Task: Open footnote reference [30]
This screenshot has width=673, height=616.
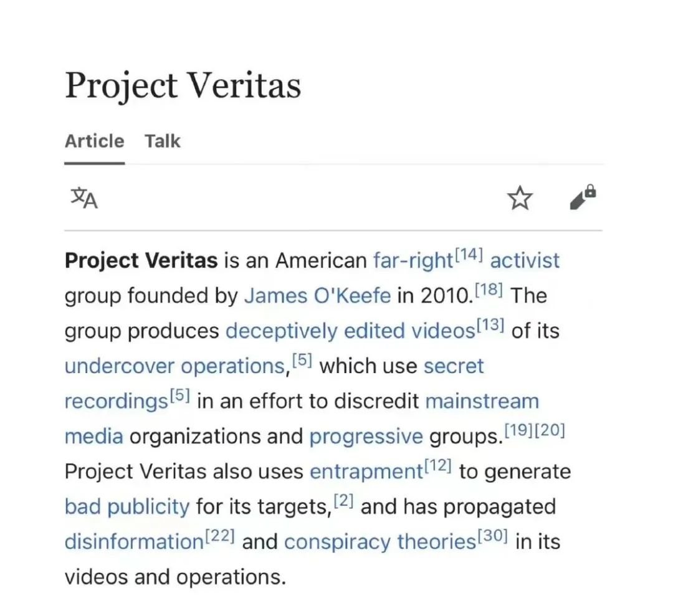Action: (494, 536)
